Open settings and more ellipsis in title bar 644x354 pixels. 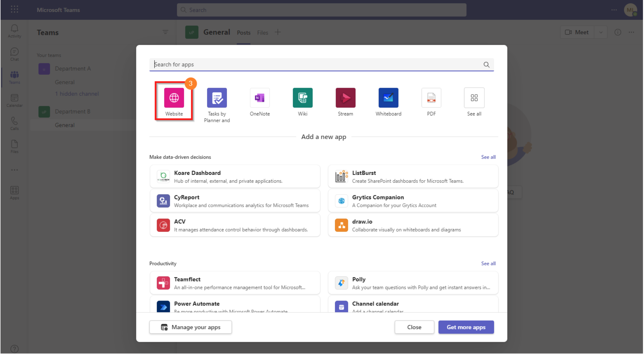(614, 10)
